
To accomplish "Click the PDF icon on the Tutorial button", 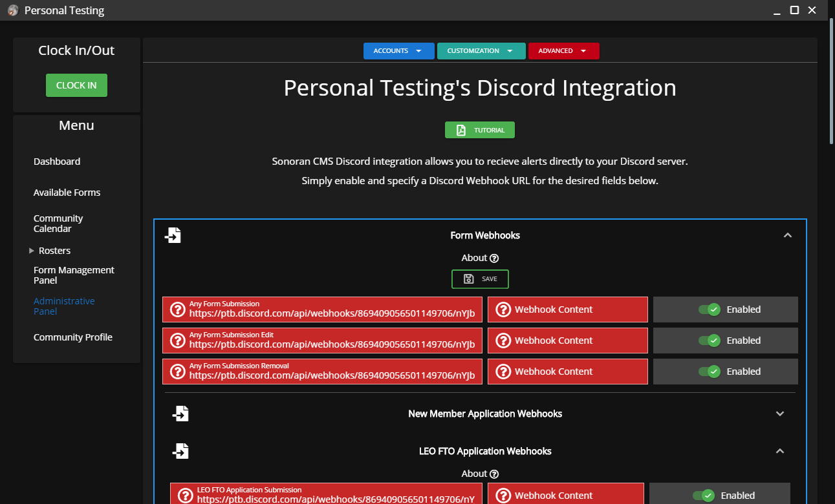I will pos(461,130).
